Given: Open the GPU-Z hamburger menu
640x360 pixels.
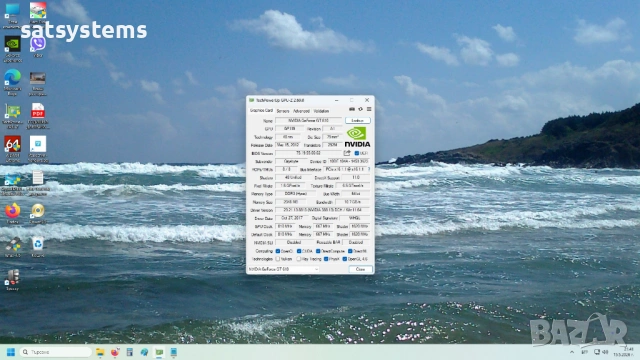Looking at the screenshot, I should coord(369,109).
